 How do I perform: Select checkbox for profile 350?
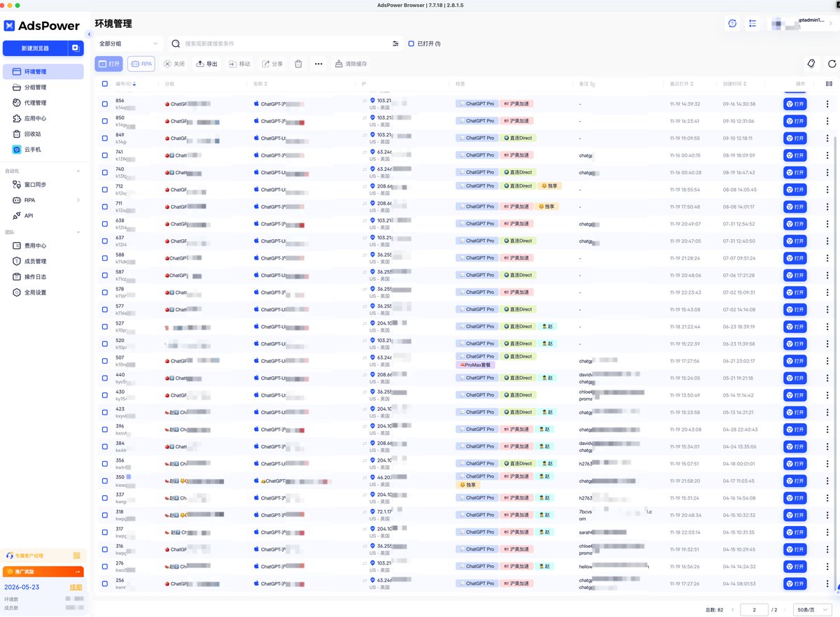(105, 481)
